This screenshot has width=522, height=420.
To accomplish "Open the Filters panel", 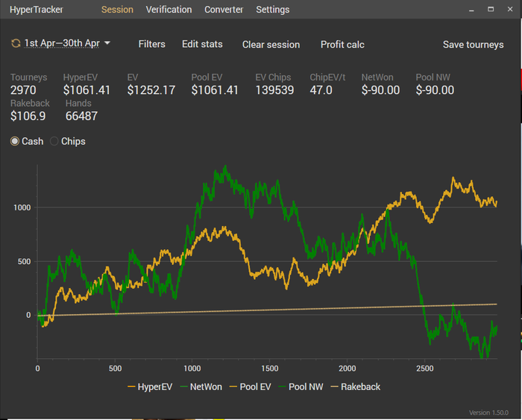I will click(151, 44).
